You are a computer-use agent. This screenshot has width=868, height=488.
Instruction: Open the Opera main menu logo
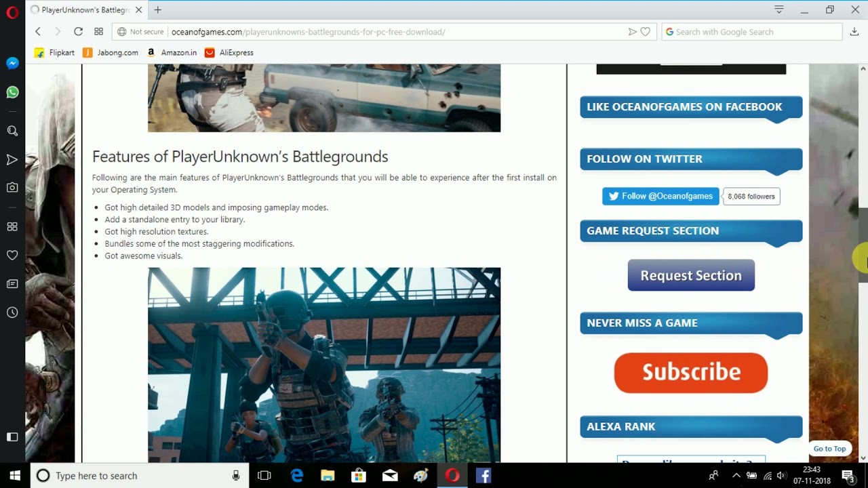(12, 12)
